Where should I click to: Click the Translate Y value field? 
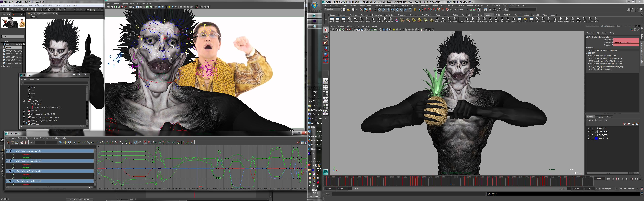pyautogui.click(x=626, y=42)
